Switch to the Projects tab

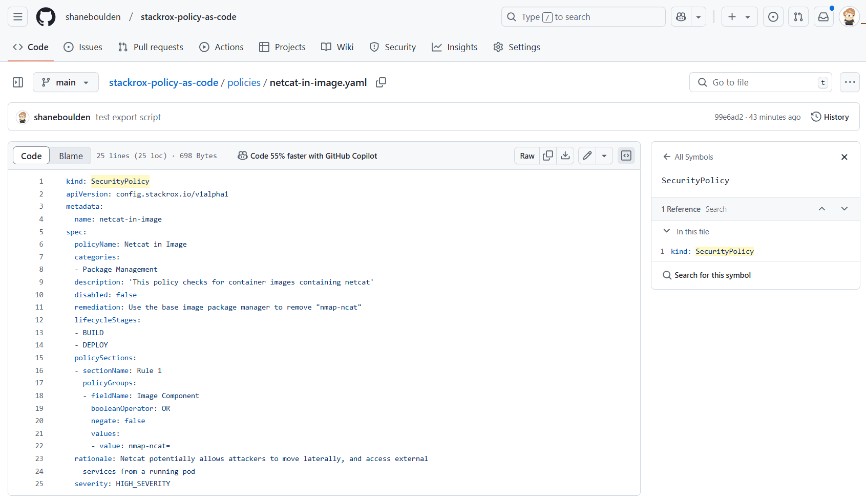click(282, 47)
